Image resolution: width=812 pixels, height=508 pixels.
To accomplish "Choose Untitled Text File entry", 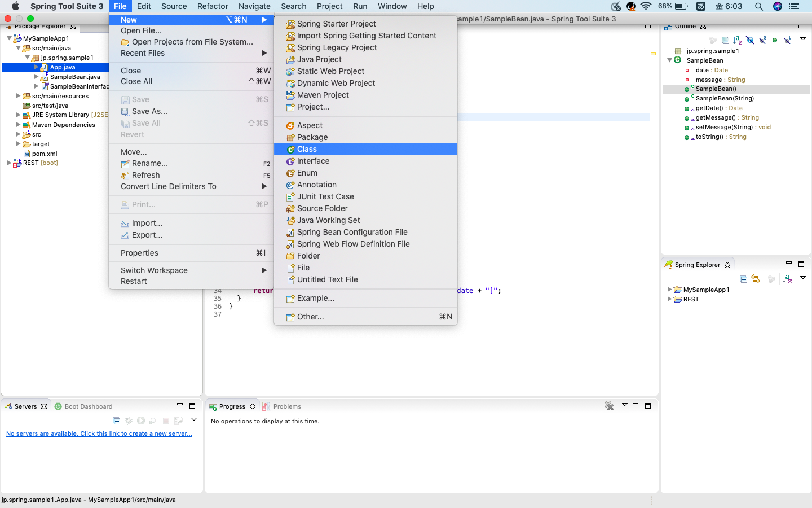I will click(365, 279).
